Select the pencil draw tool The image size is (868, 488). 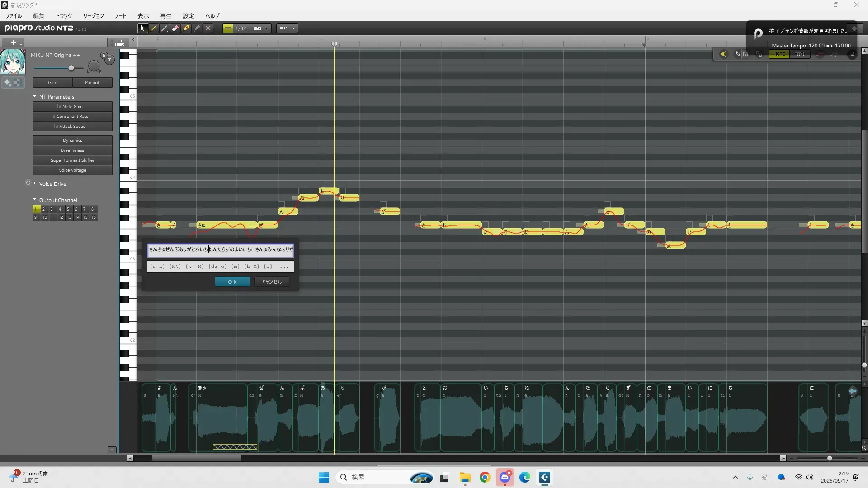click(154, 28)
